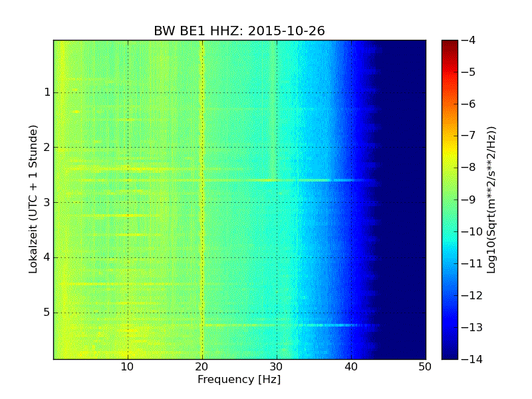This screenshot has height=399, width=532.
Task: Click colorbar tick label −4
Action: click(x=469, y=40)
